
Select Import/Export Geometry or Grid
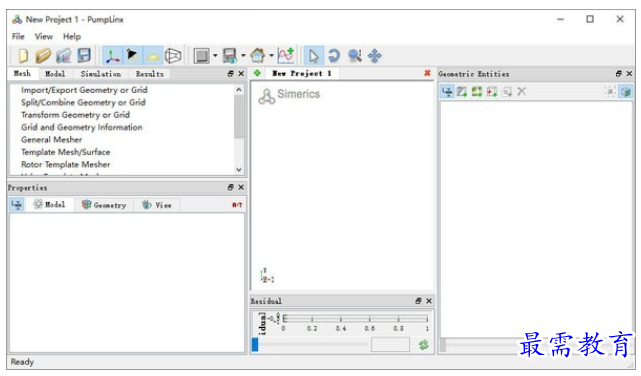click(x=84, y=90)
